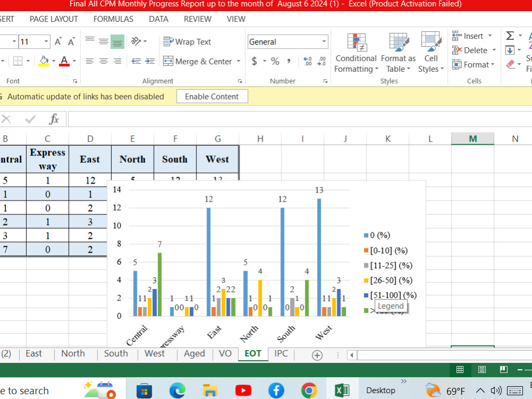Expand the accounting format dropdown arrow
Image resolution: width=532 pixels, height=399 pixels.
[x=264, y=61]
